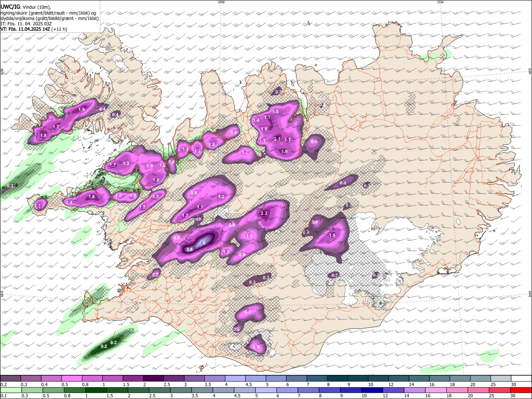Click the "Vindur (10m)" label

pos(36,7)
